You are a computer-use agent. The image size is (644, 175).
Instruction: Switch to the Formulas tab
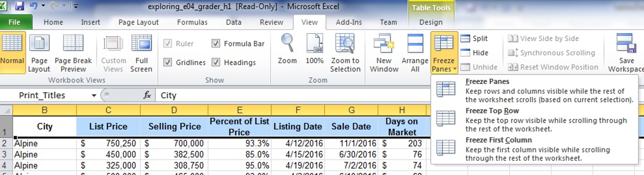tap(192, 22)
